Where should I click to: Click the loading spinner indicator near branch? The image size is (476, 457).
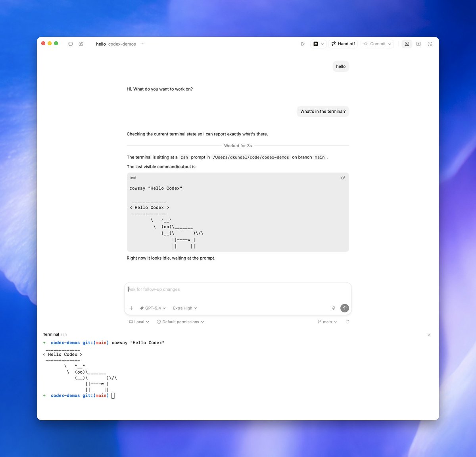347,322
